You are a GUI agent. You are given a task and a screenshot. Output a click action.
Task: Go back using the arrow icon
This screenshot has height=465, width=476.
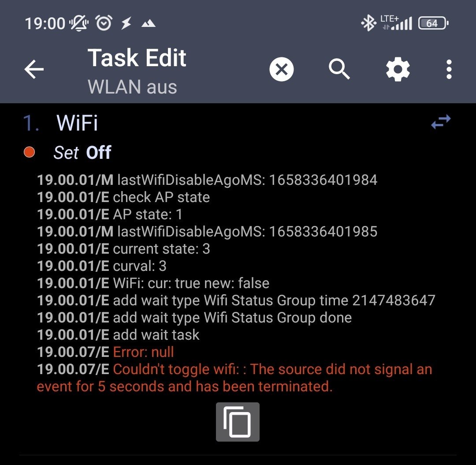click(34, 69)
